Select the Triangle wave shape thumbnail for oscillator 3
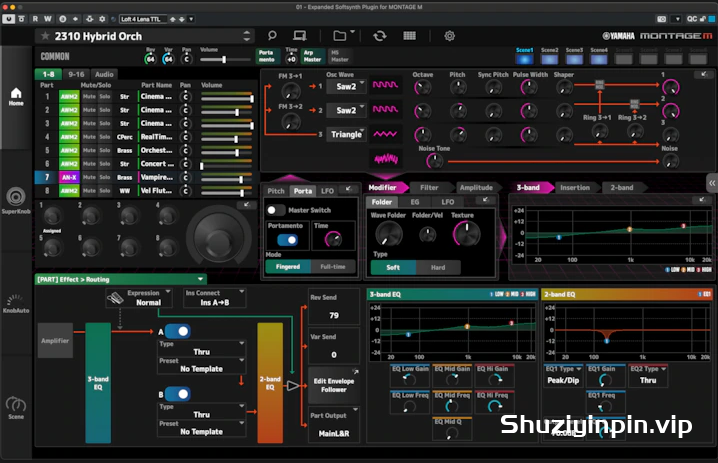Viewport: 718px width, 463px height. click(386, 134)
